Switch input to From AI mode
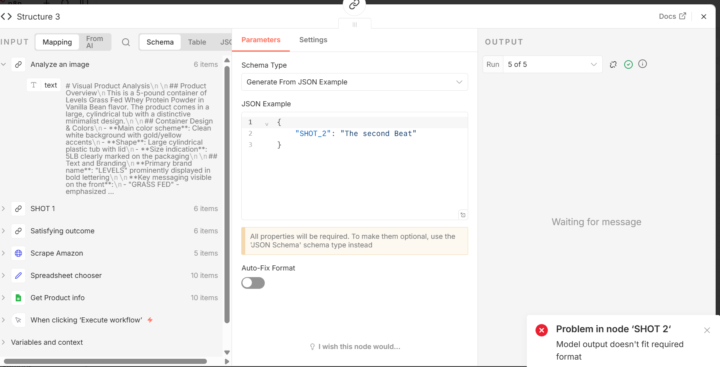Image resolution: width=720 pixels, height=367 pixels. (95, 42)
